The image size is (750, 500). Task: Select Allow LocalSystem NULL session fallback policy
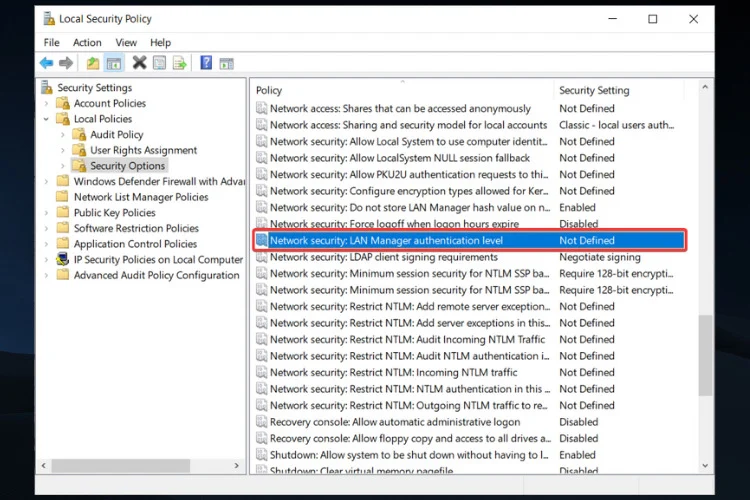pos(399,158)
